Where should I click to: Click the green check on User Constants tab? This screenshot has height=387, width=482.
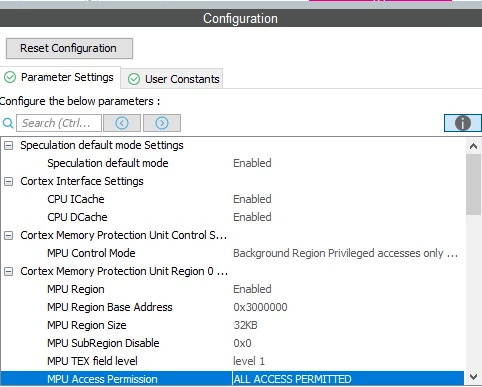[134, 79]
